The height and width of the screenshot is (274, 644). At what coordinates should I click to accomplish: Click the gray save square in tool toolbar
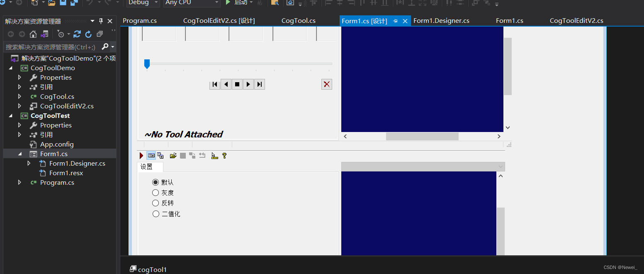(x=183, y=156)
